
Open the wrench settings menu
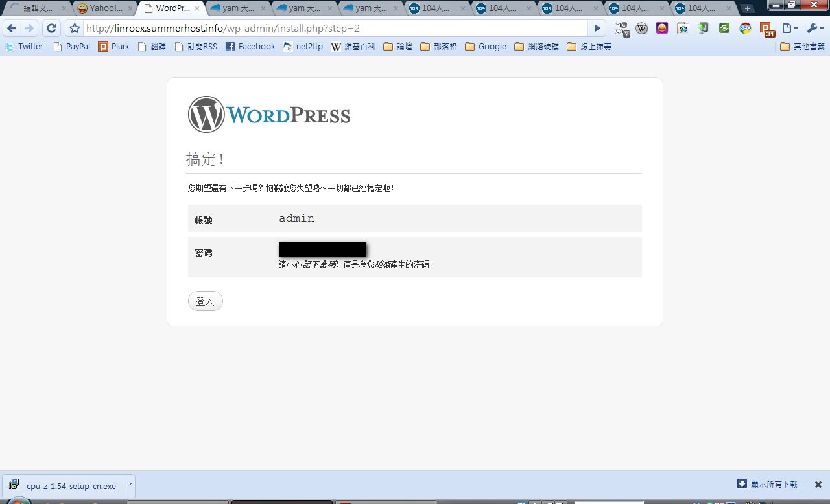point(815,29)
